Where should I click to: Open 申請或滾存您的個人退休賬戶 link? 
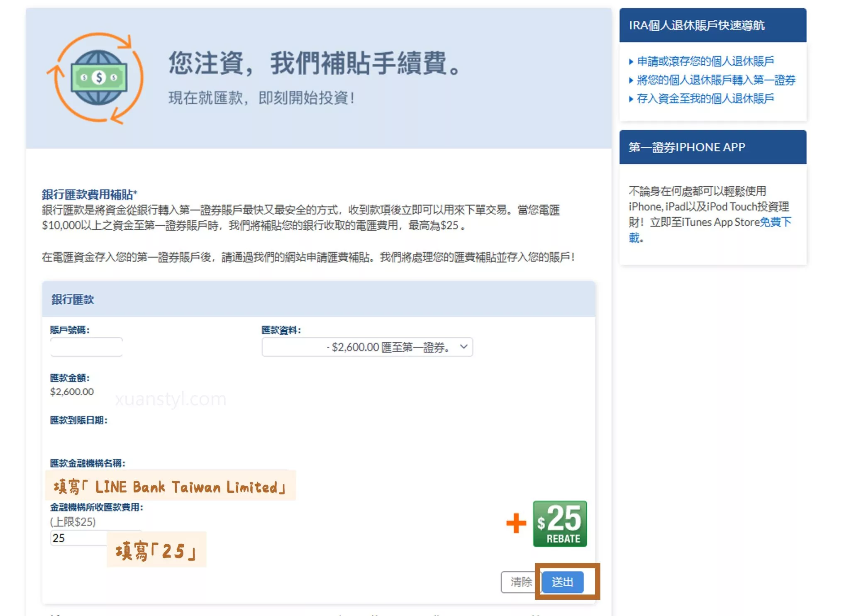coord(705,61)
